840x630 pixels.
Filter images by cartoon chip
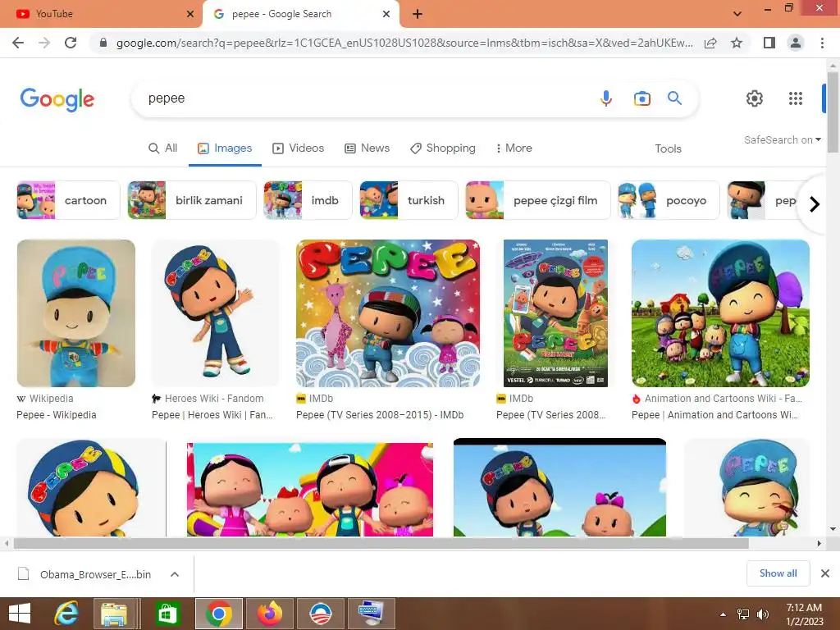coord(69,200)
